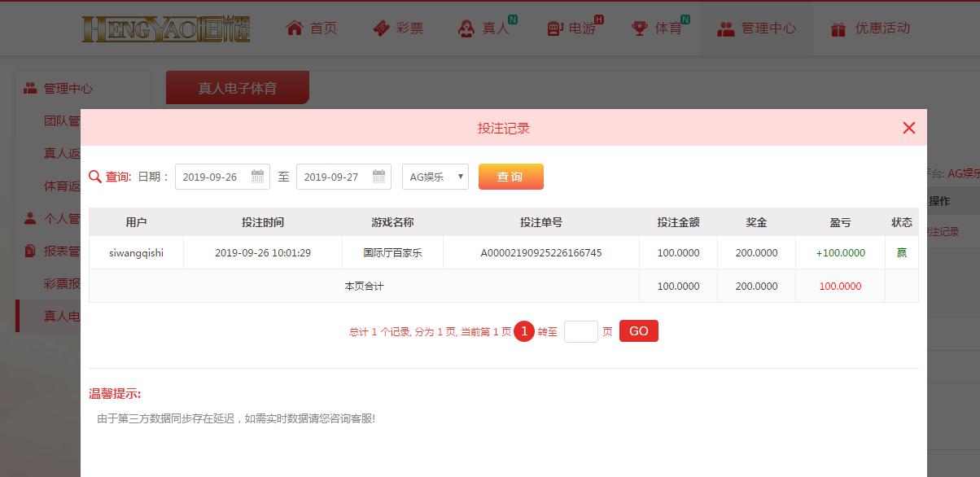
Task: Open the 电游 menu item
Action: [x=582, y=28]
